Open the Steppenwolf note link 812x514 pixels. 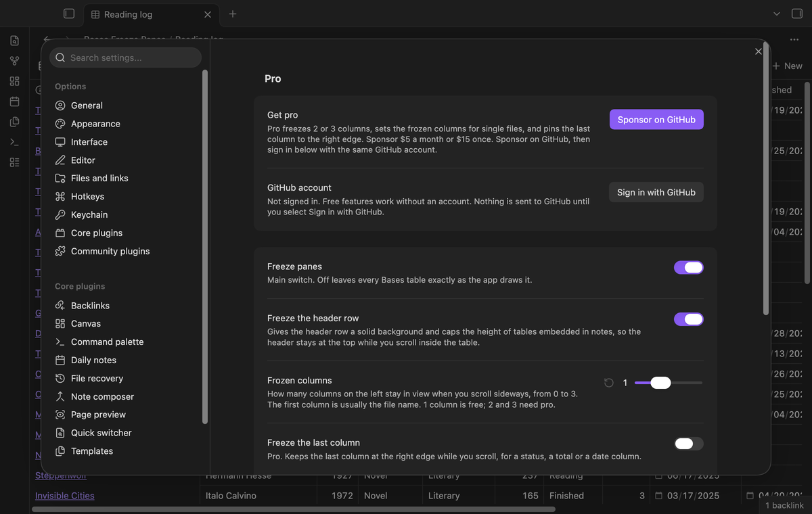(x=60, y=476)
